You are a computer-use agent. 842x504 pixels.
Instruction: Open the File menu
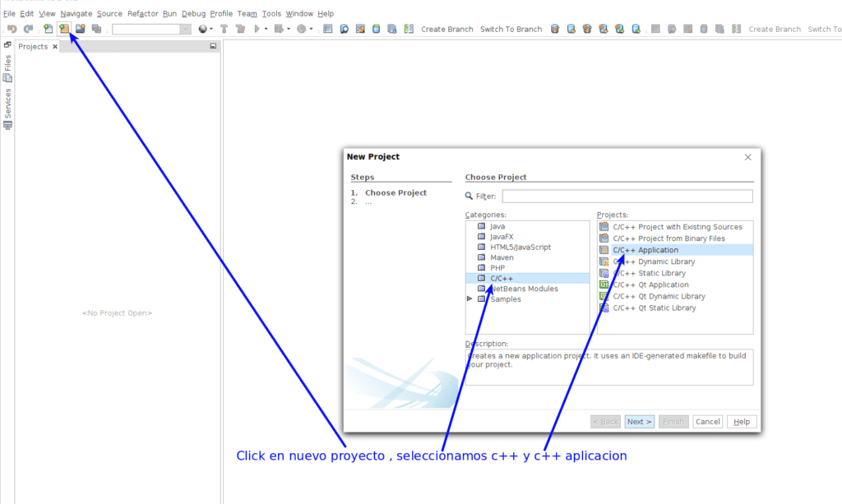(9, 13)
